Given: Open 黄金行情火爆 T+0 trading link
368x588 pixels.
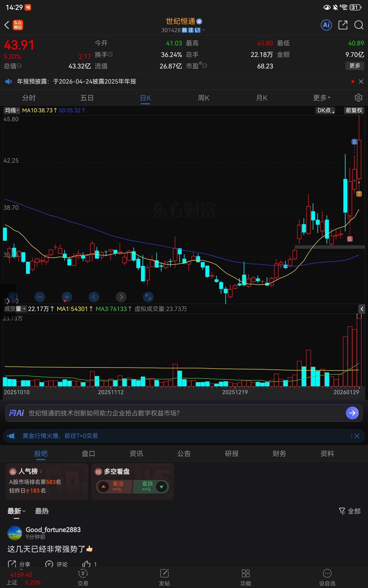Looking at the screenshot, I should pyautogui.click(x=60, y=436).
